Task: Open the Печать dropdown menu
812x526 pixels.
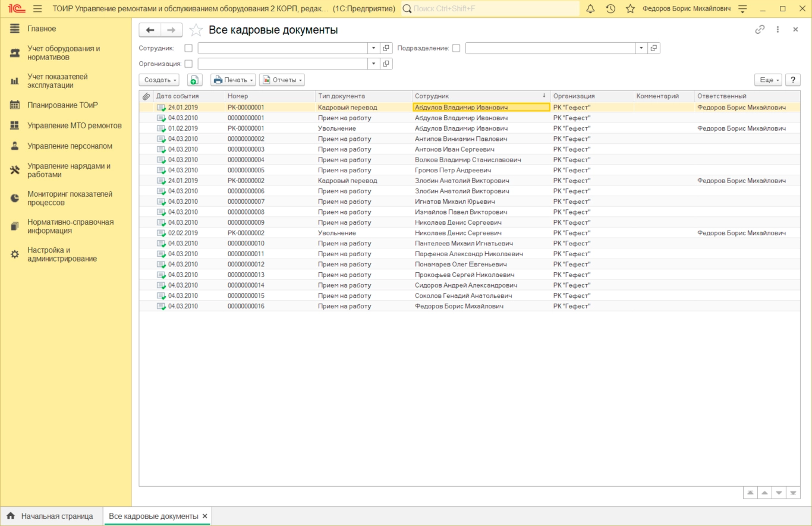Action: pos(233,80)
